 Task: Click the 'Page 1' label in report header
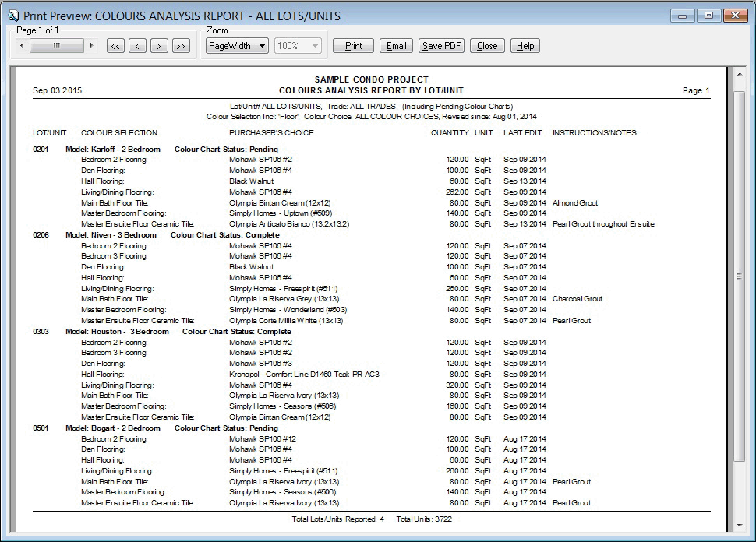point(696,90)
